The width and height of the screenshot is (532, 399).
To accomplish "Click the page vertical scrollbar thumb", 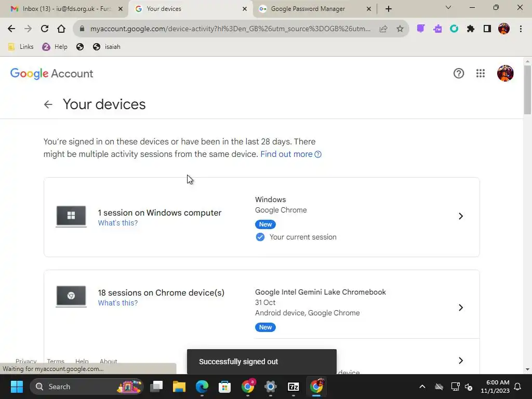I will (x=527, y=90).
